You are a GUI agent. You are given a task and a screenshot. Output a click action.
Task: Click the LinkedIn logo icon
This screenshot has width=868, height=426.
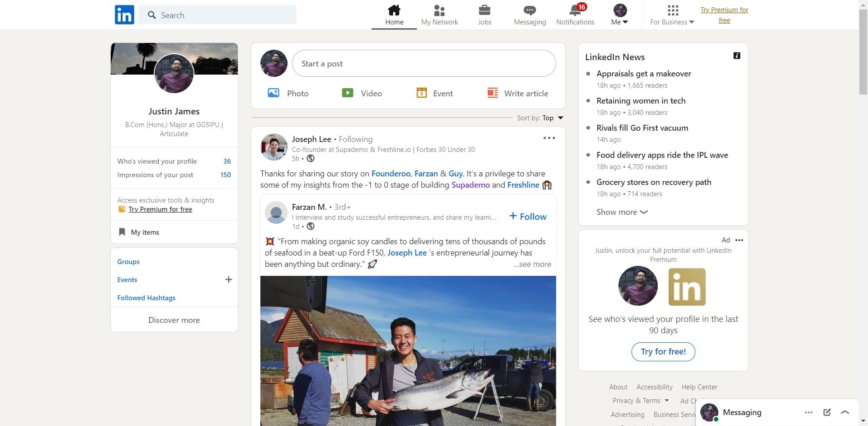124,14
